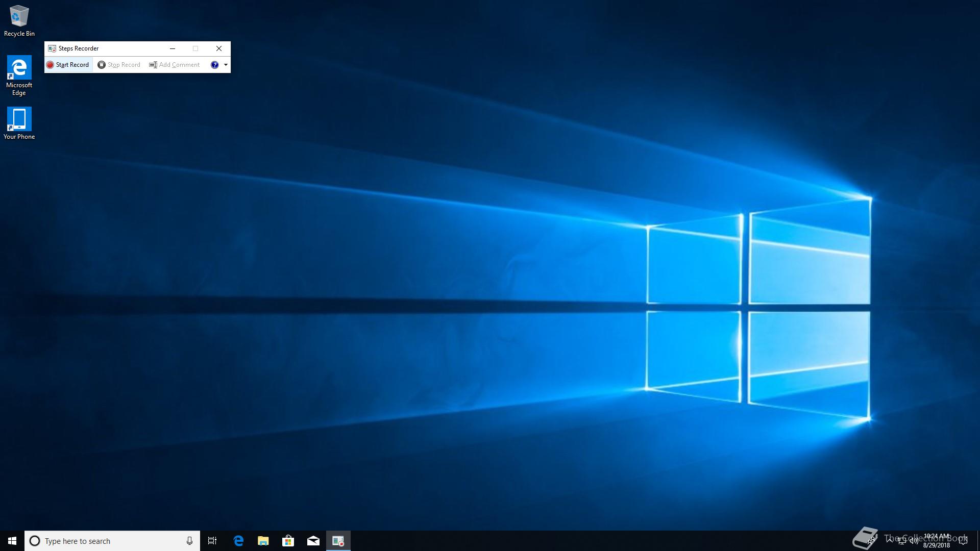Select the Your Phone desktop shortcut
980x551 pixels.
click(x=19, y=123)
